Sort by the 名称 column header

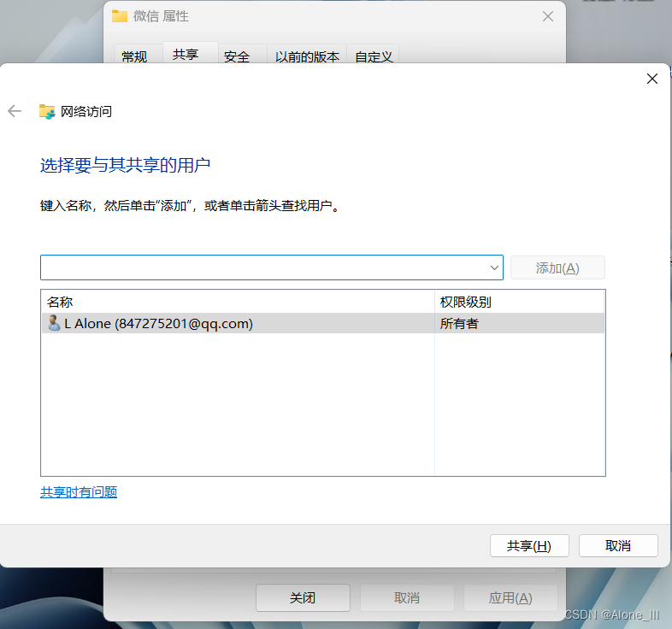(x=238, y=302)
